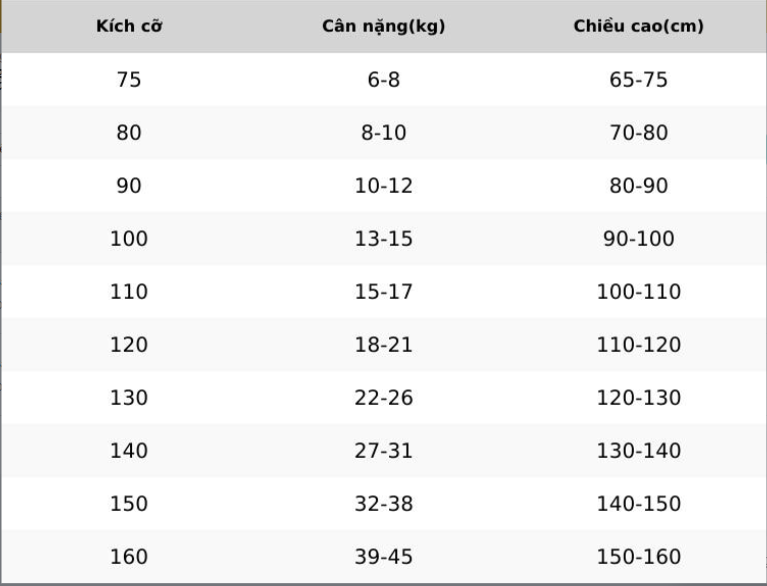The width and height of the screenshot is (767, 586).
Task: Click the Chiều cao(cm) column header
Action: (638, 26)
